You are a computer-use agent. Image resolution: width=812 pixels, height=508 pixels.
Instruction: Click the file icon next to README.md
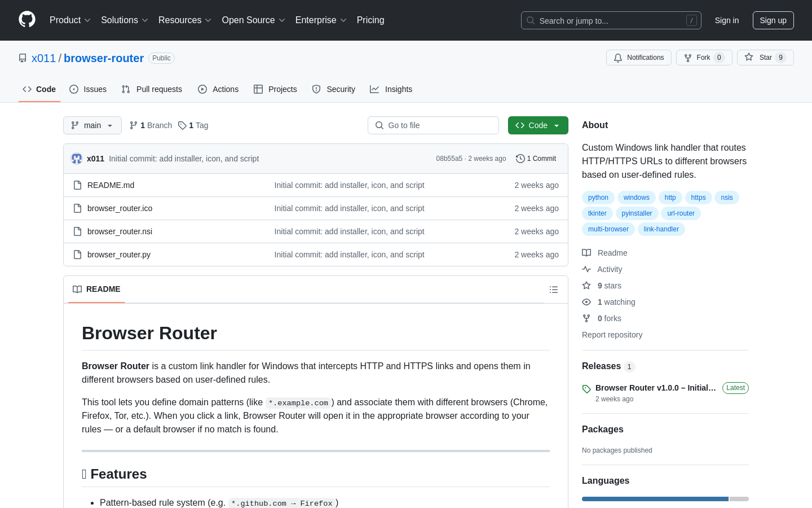click(78, 185)
